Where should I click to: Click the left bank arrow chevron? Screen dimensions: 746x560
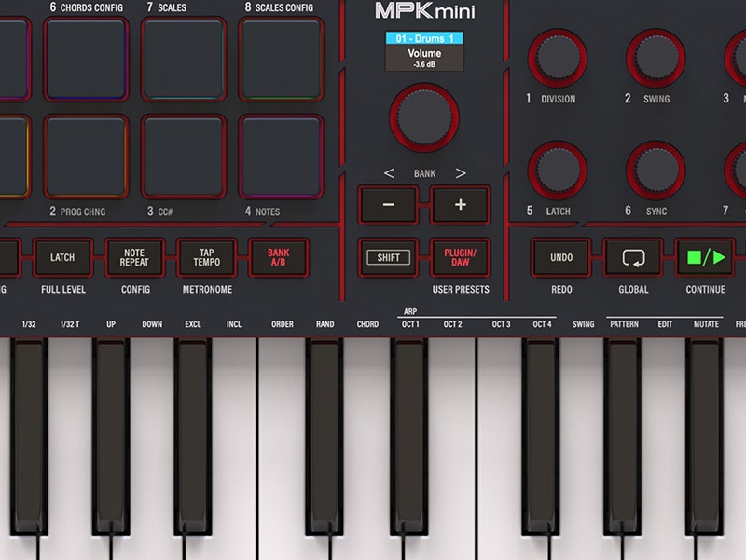pos(389,173)
